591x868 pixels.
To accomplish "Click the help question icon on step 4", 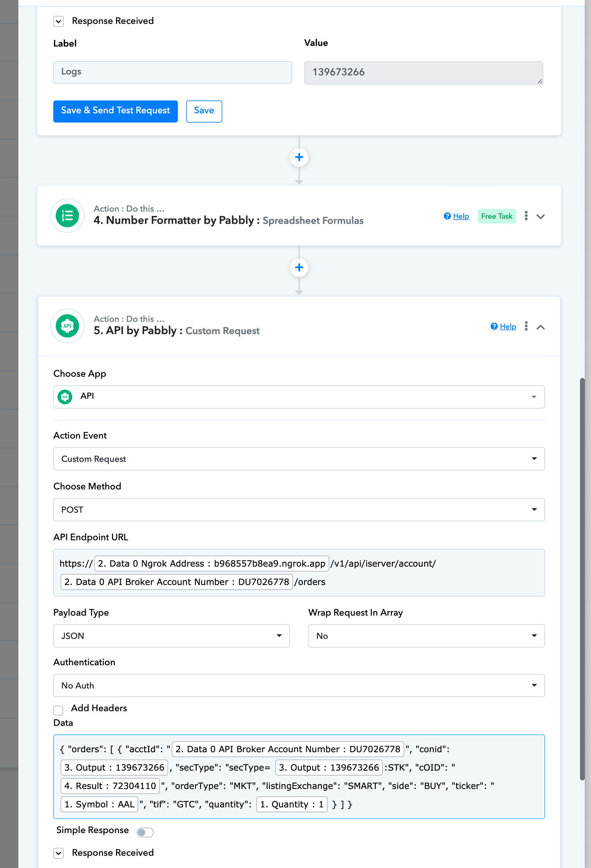I will click(447, 216).
